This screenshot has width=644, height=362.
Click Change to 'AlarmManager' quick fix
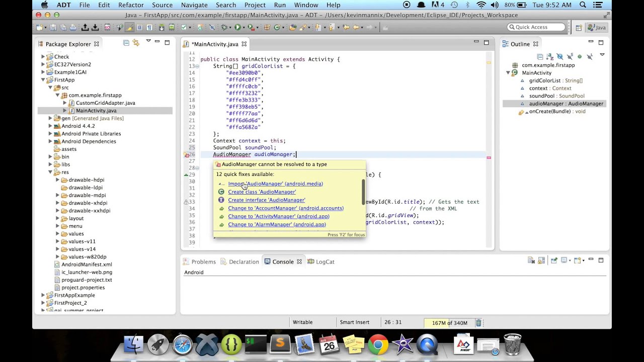[x=277, y=224]
